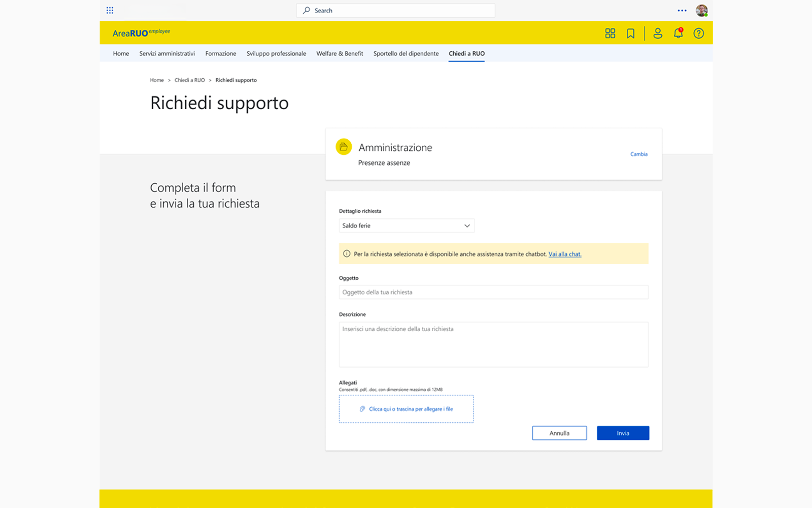Click the Cambia link
The image size is (812, 508).
coord(639,154)
